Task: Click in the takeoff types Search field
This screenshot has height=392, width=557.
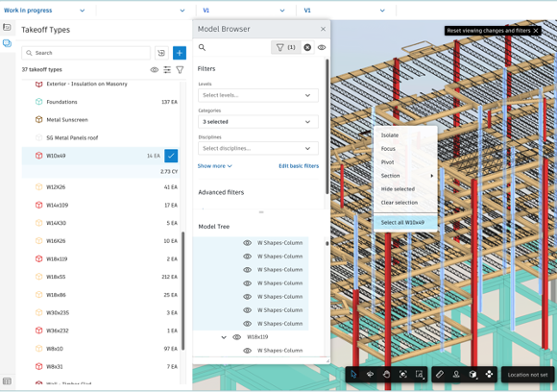Action: tap(86, 53)
